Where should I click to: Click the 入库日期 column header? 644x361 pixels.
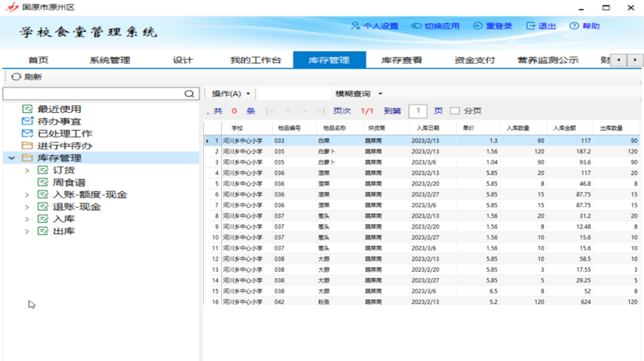[x=428, y=129]
